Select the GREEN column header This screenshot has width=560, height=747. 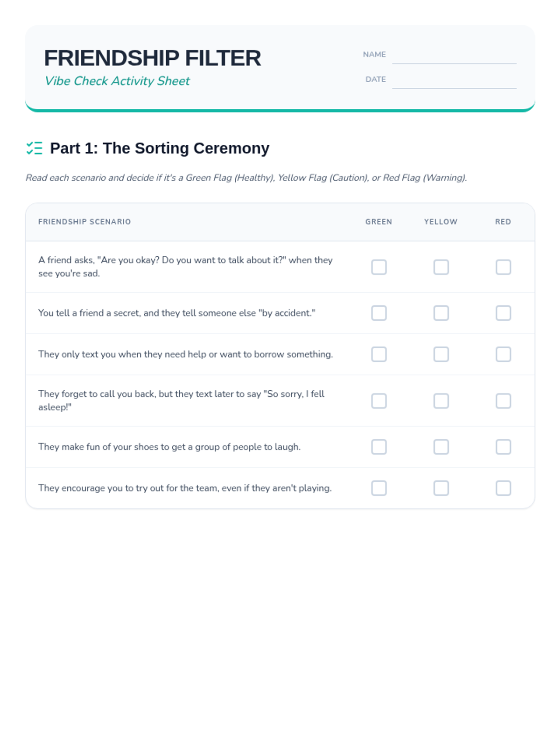(378, 222)
